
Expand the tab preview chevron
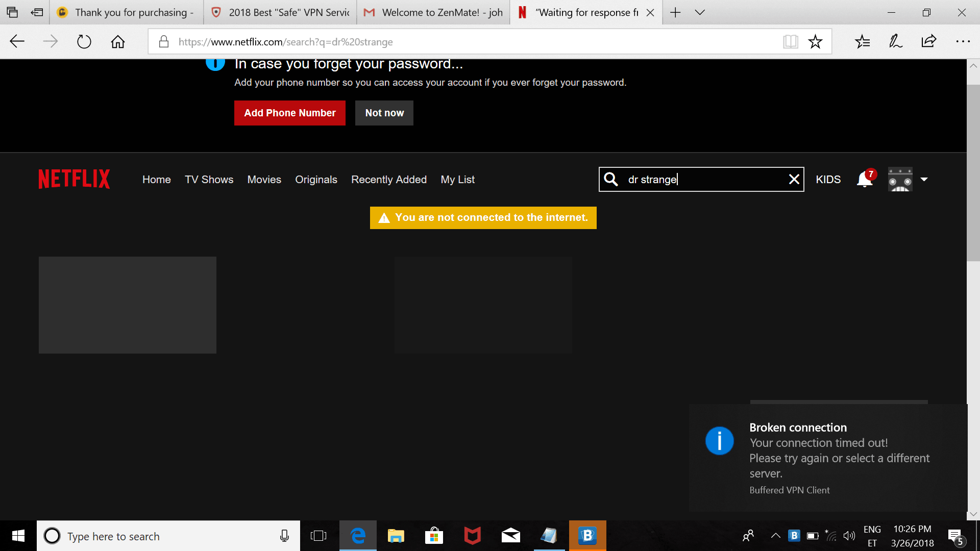[700, 12]
